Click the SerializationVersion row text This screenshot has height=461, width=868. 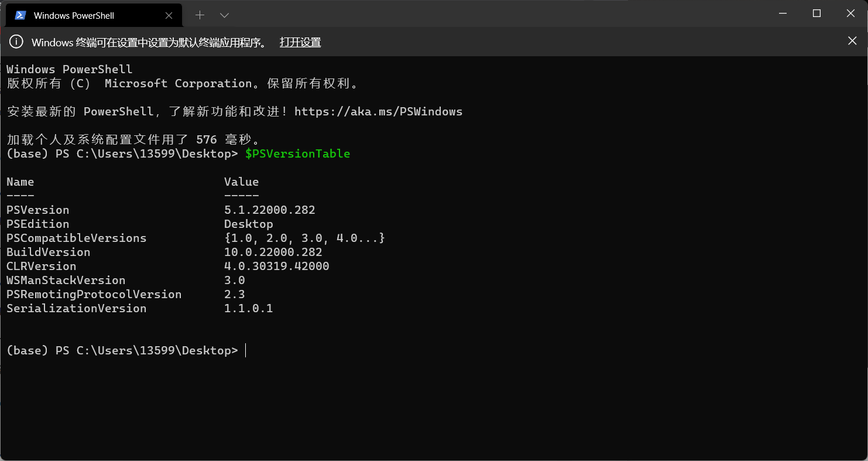[76, 308]
